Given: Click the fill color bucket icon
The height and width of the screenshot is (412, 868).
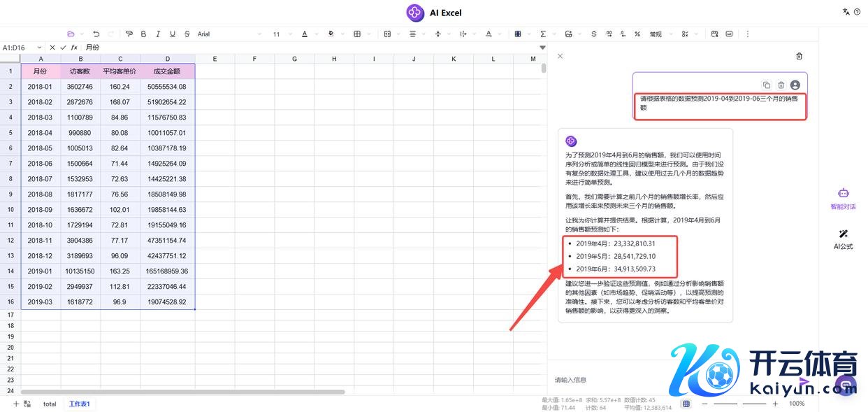Looking at the screenshot, I should (x=331, y=34).
